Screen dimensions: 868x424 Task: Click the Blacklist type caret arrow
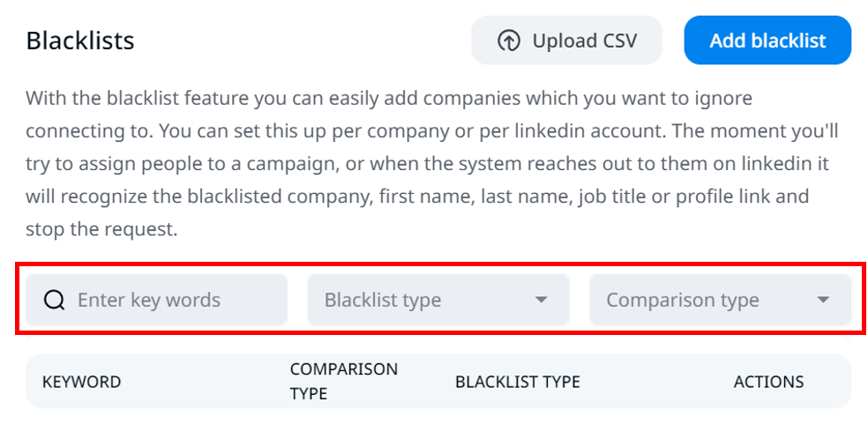(x=542, y=300)
